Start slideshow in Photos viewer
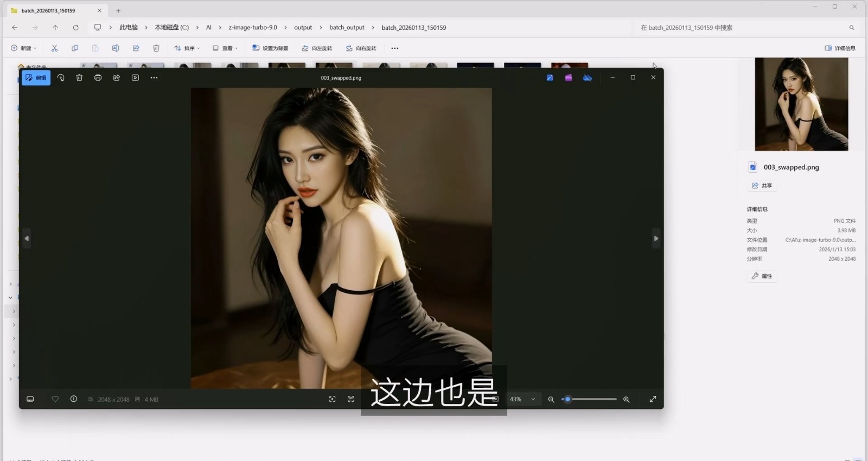Image resolution: width=868 pixels, height=461 pixels. click(135, 78)
